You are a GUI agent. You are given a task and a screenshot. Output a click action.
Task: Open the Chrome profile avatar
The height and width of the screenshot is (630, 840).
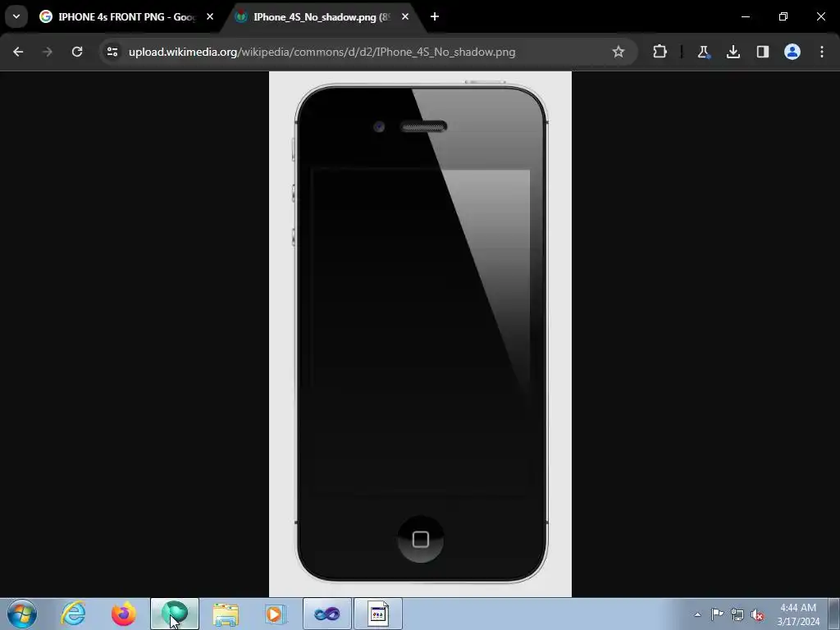[792, 52]
